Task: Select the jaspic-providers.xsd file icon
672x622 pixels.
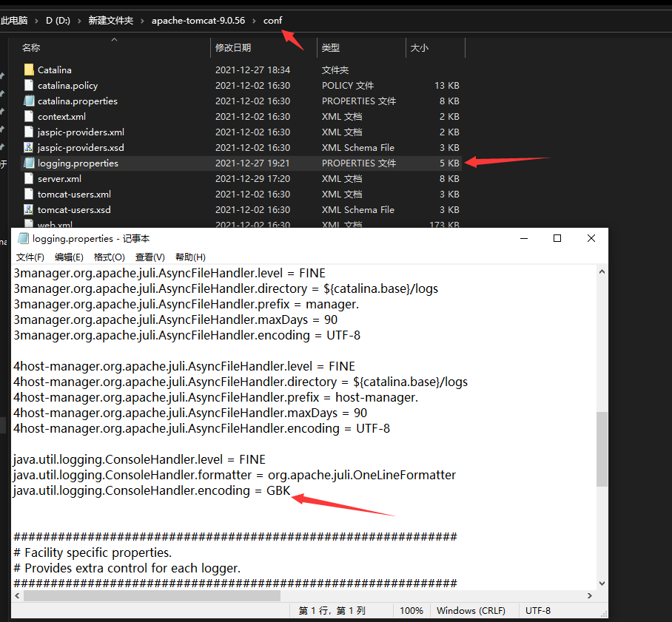Action: [x=27, y=147]
